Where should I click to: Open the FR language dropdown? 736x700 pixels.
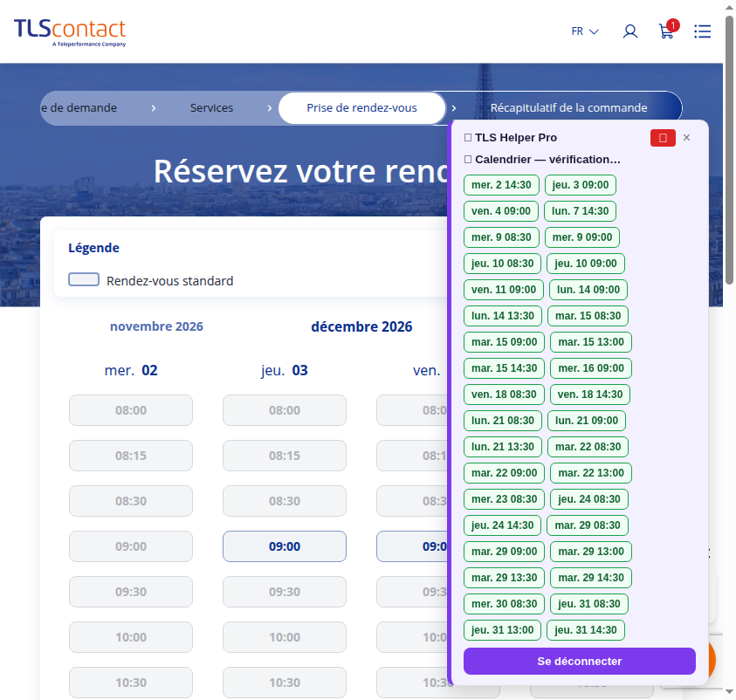point(585,31)
